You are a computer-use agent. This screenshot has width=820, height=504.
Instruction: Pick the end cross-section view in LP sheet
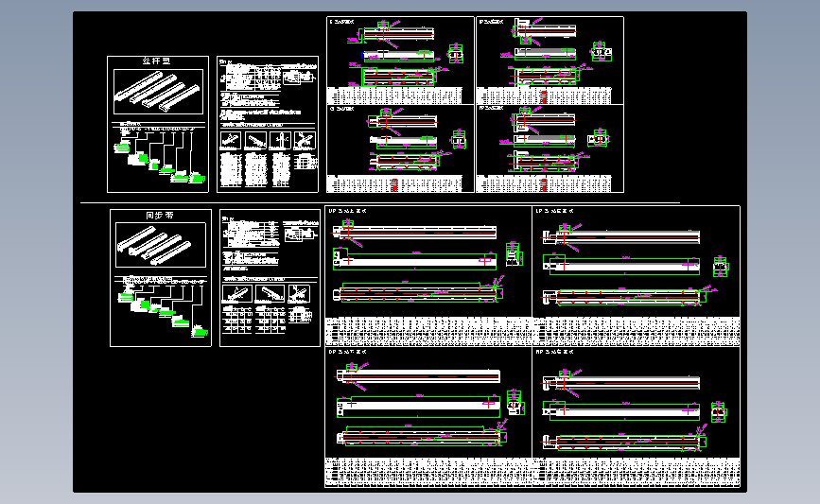721,267
